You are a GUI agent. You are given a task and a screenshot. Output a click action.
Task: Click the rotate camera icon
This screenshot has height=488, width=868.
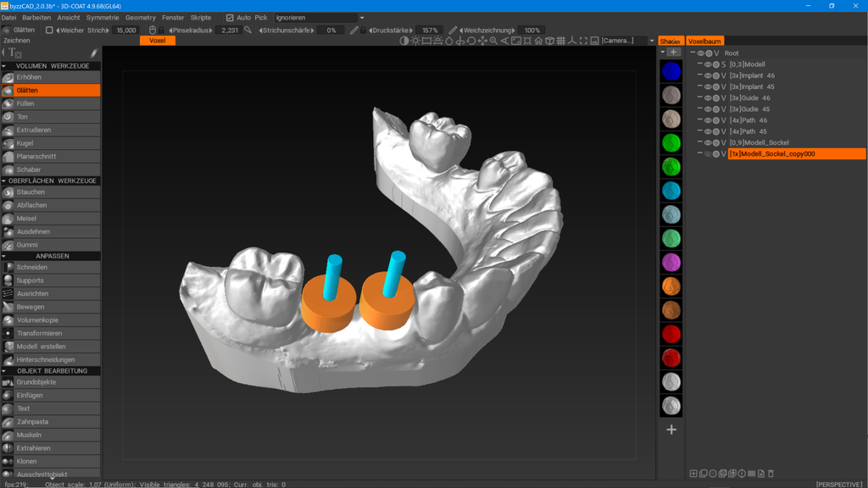click(x=471, y=41)
